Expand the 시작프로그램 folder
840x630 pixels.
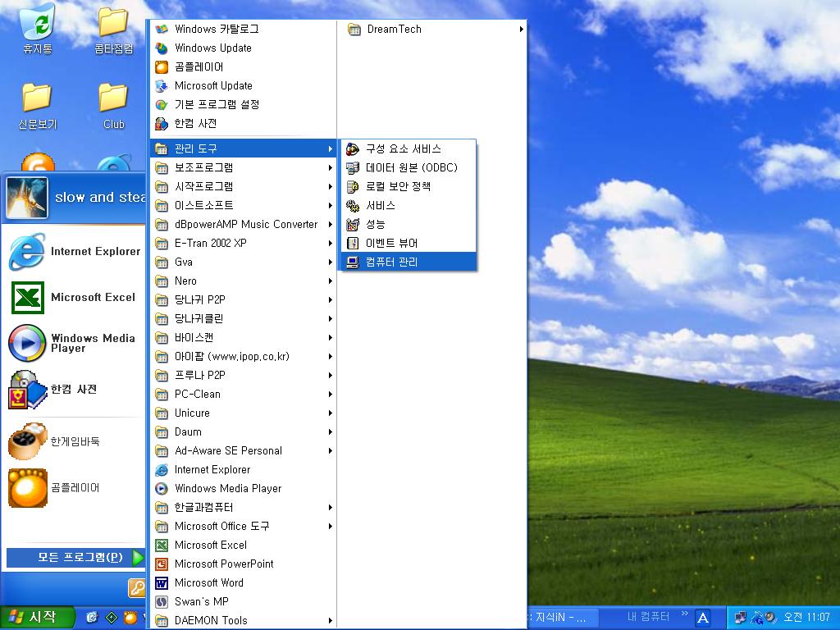[244, 186]
